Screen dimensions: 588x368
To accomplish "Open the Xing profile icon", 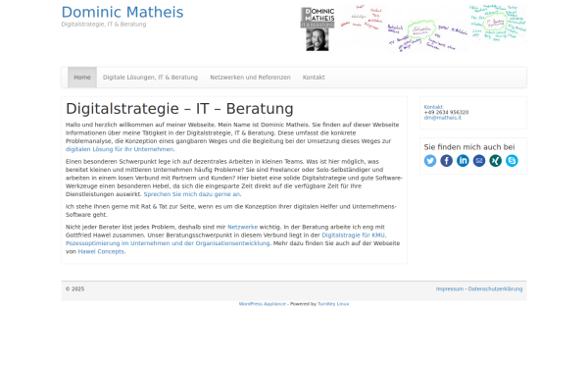I will point(495,161).
